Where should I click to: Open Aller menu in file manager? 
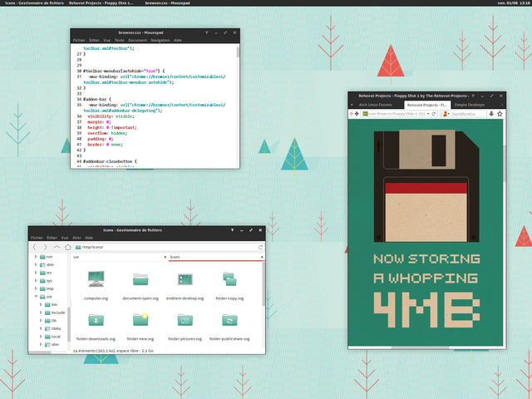76,238
